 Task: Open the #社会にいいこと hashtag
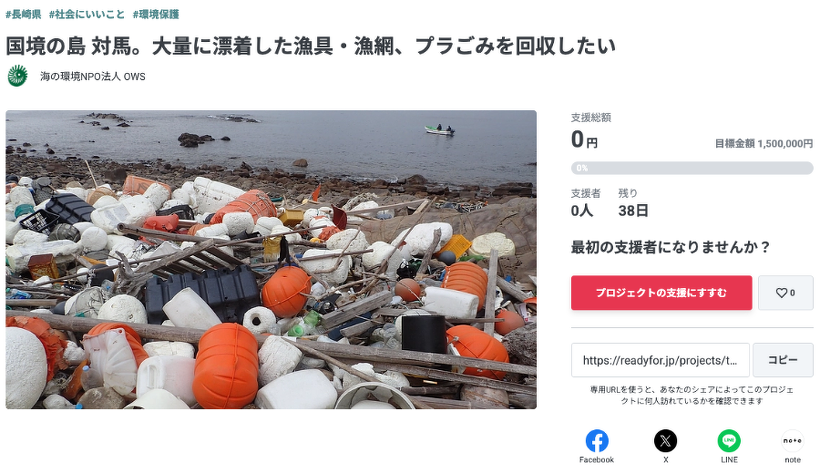87,14
